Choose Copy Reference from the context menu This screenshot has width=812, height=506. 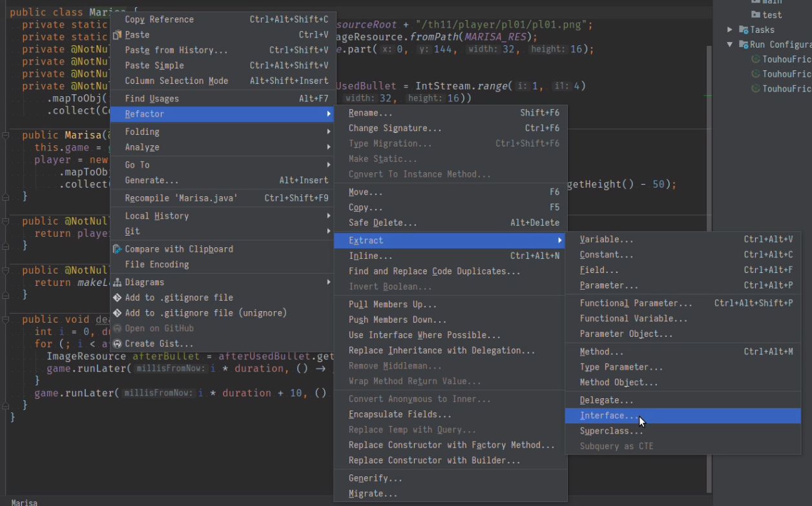tap(222, 19)
